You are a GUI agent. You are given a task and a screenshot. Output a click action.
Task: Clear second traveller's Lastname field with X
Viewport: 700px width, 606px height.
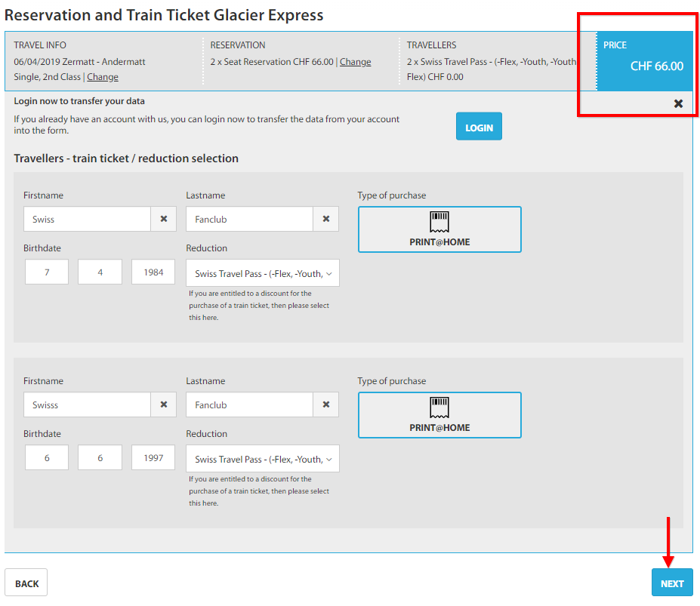[x=326, y=405]
